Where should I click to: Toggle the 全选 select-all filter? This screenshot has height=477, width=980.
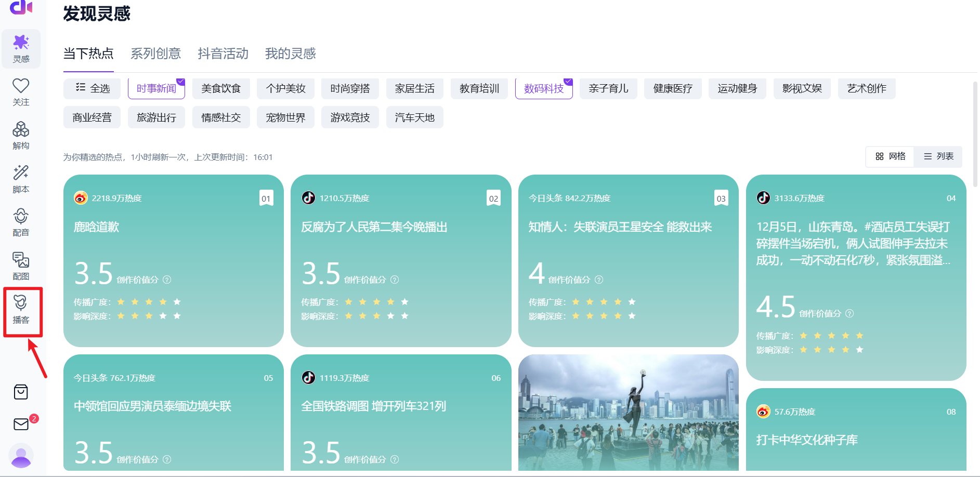pyautogui.click(x=92, y=88)
